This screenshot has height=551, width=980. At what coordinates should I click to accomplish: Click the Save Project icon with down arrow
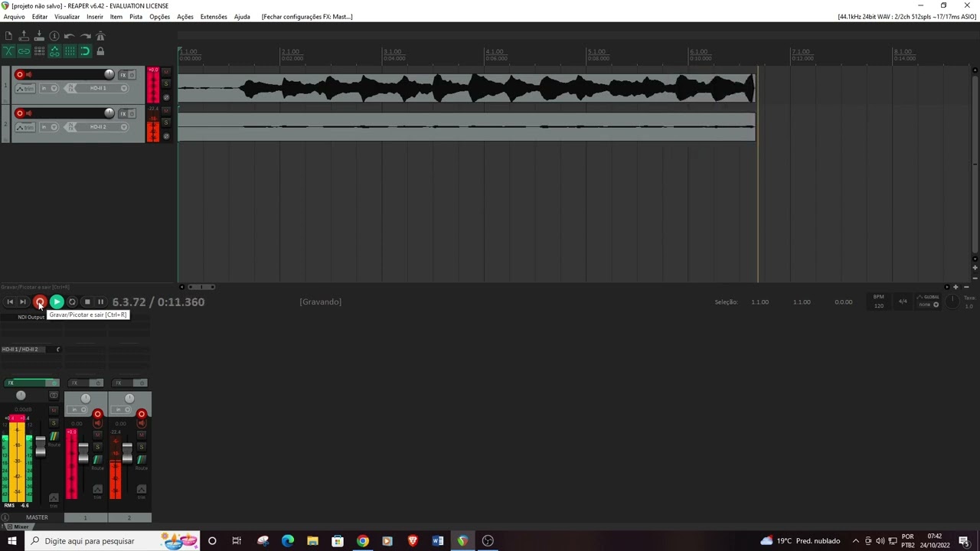tap(39, 36)
